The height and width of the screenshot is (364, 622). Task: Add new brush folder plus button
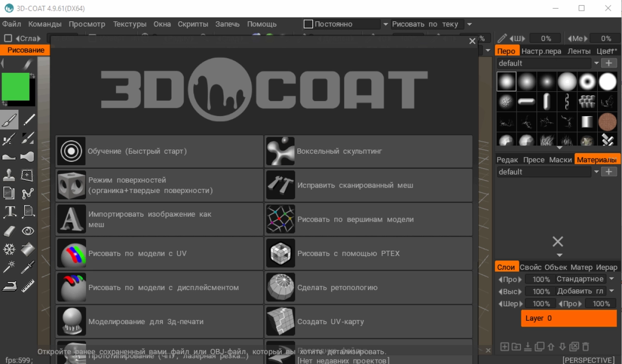(609, 63)
